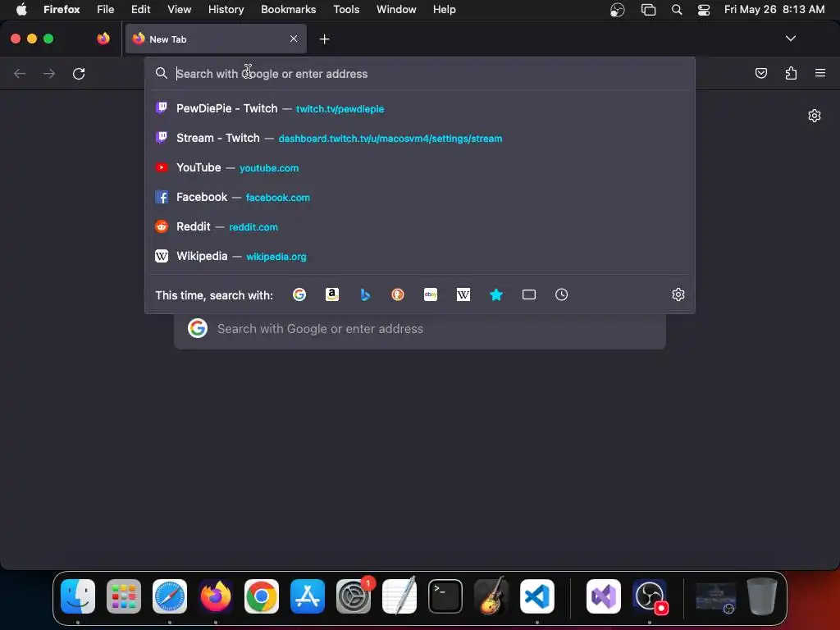Open the History menu

pos(226,10)
